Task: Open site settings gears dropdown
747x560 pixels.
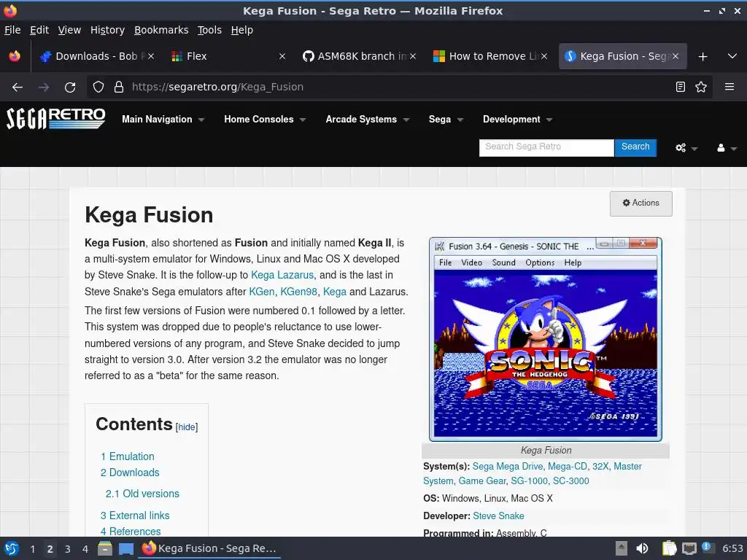Action: (x=686, y=148)
